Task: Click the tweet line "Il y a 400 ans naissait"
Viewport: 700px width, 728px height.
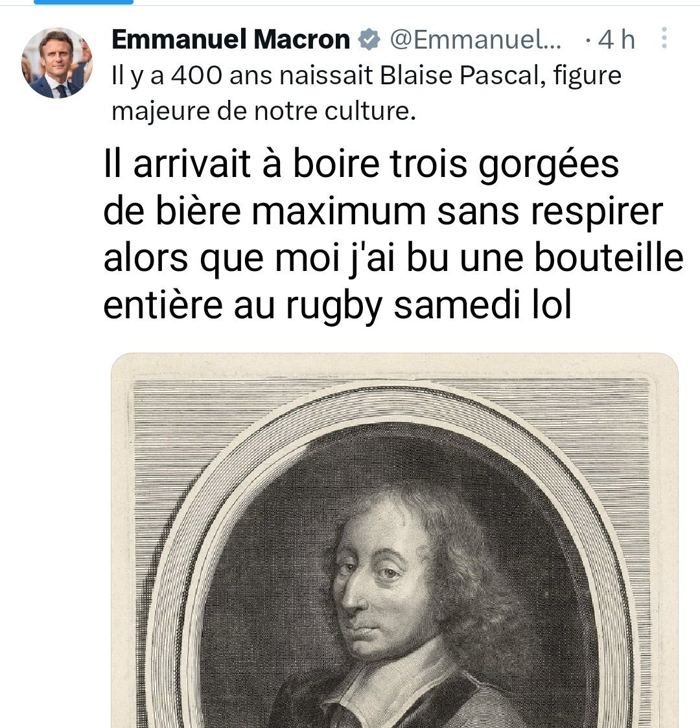Action: (243, 75)
